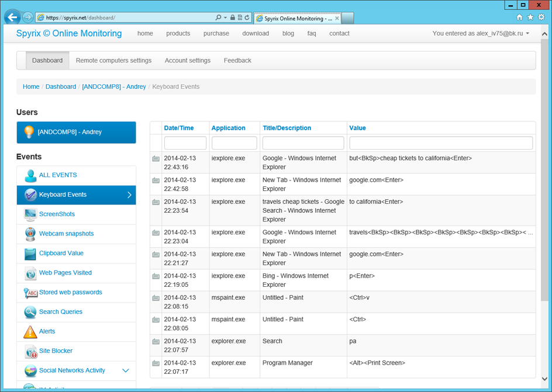This screenshot has width=552, height=392.
Task: Click the Web Pages Visited icon
Action: click(x=30, y=273)
